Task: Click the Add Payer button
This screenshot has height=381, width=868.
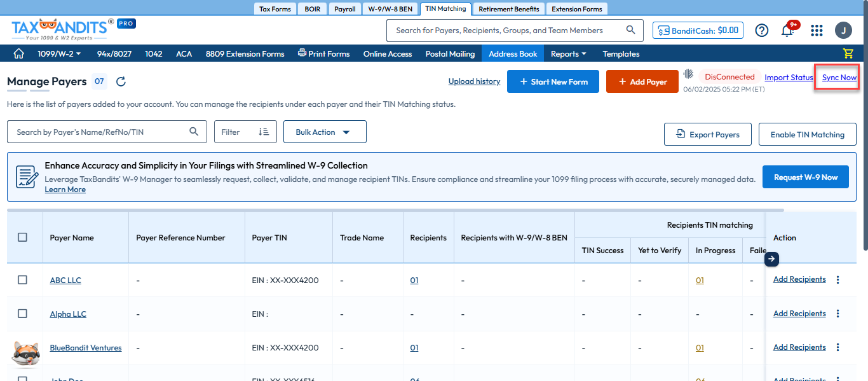Action: (642, 81)
